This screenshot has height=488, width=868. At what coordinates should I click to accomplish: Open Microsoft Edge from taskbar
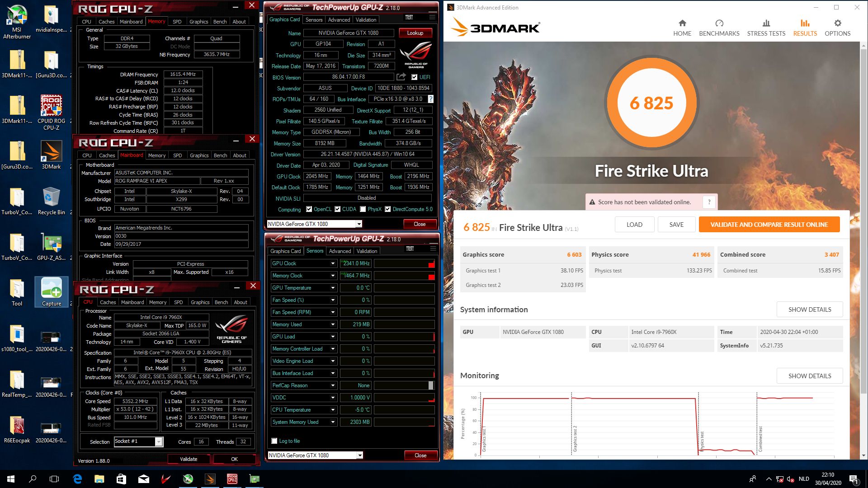point(77,479)
